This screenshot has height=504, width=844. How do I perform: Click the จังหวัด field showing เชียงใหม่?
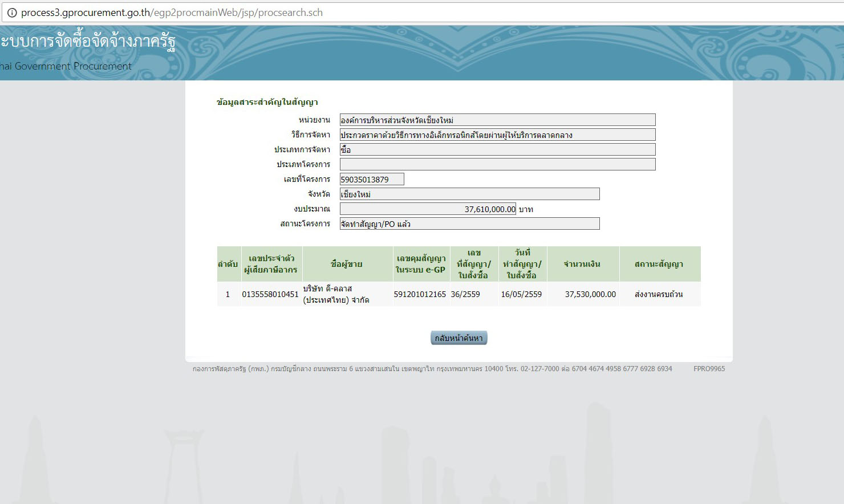click(x=469, y=194)
